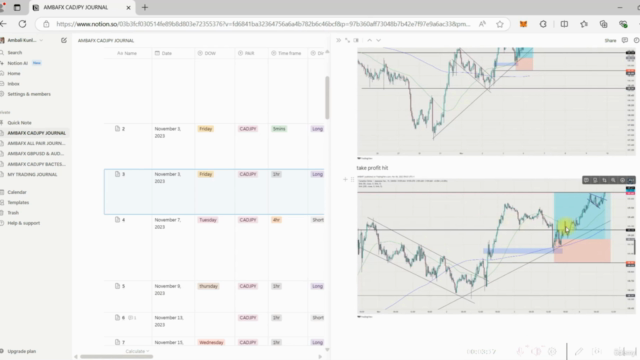
Task: Zoom into lower chart image via magnifier
Action: click(613, 180)
